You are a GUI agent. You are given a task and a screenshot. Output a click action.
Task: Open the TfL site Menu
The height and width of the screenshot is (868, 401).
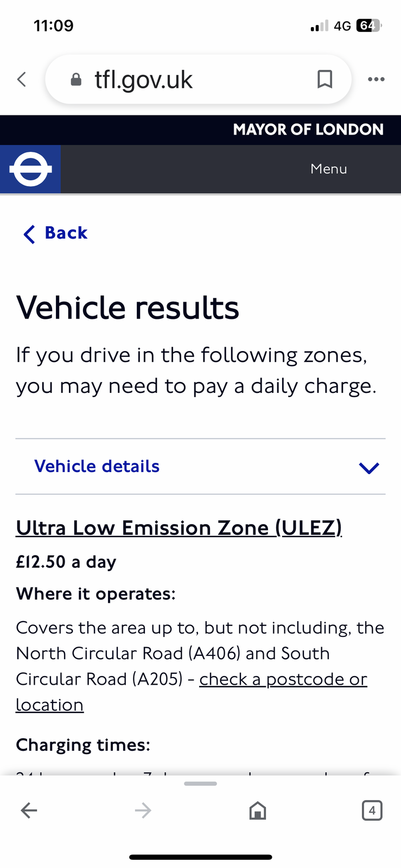click(329, 169)
